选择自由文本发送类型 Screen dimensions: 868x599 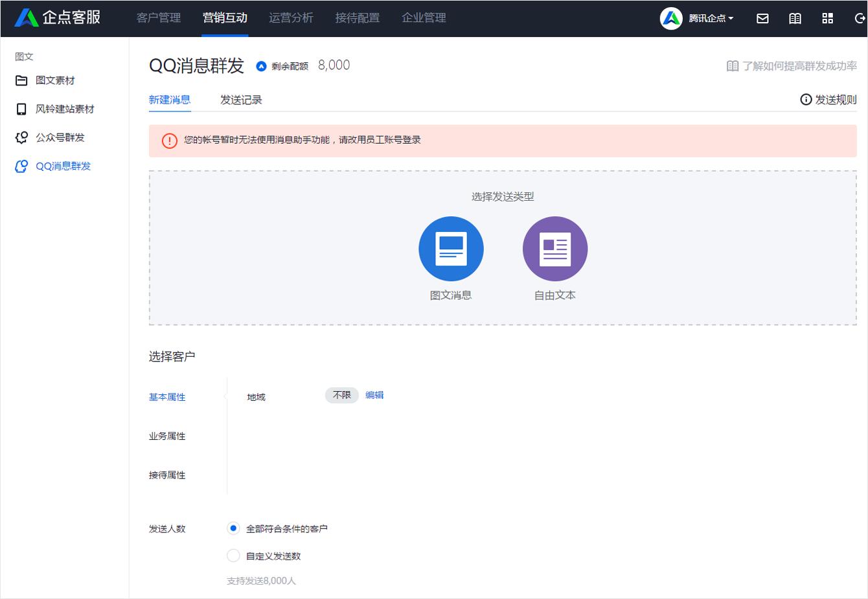tap(555, 248)
